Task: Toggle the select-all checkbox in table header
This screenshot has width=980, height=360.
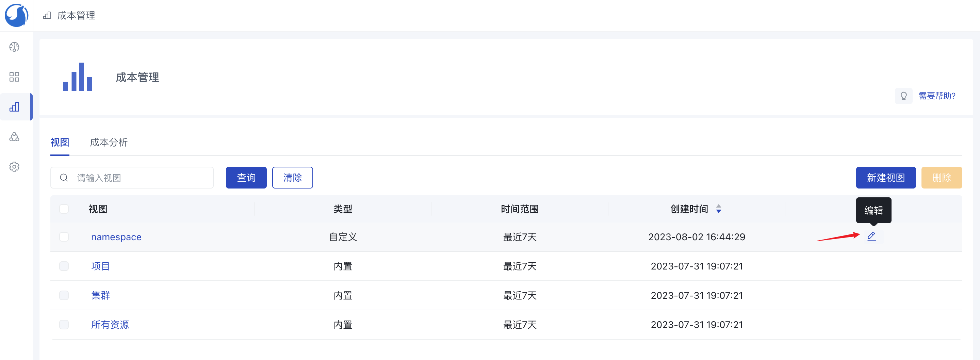Action: 64,209
